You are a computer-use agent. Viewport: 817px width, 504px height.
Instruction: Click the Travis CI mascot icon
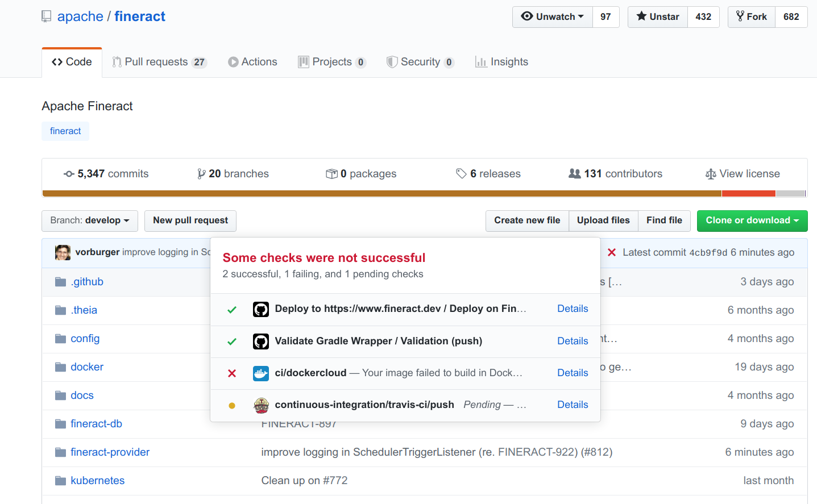click(x=261, y=405)
